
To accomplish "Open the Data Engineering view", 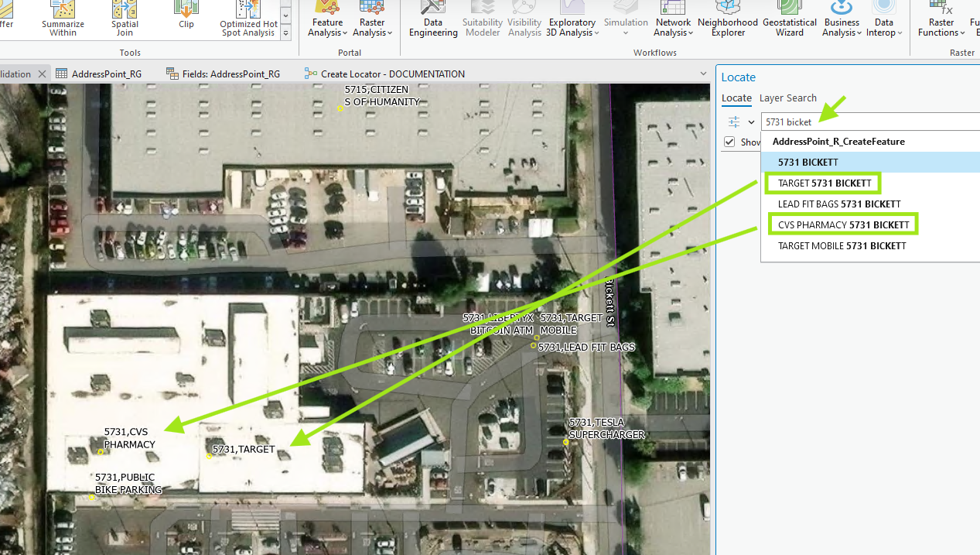I will coord(433,18).
